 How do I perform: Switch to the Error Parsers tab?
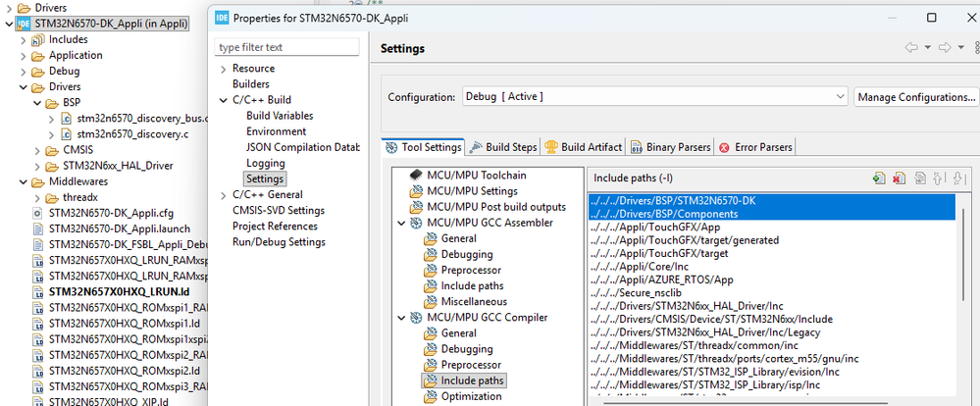(755, 147)
